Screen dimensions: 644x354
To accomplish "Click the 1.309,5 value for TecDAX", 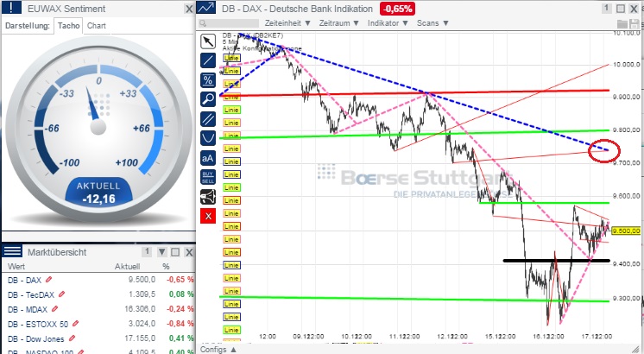I will pyautogui.click(x=142, y=295).
